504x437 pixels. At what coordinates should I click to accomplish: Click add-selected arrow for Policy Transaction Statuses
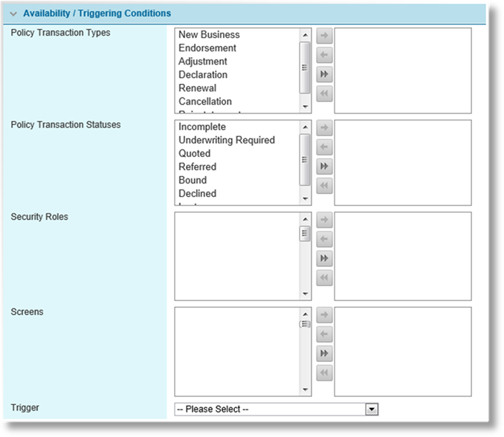(x=324, y=128)
